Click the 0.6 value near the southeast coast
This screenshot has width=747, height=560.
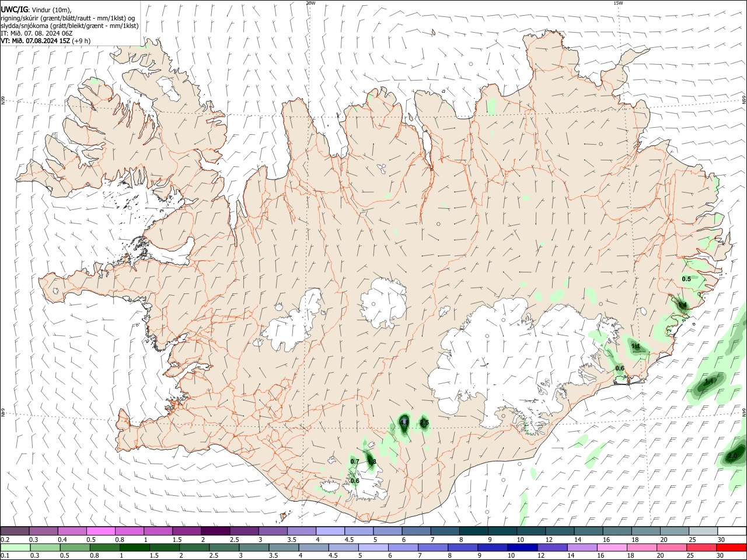pos(620,368)
